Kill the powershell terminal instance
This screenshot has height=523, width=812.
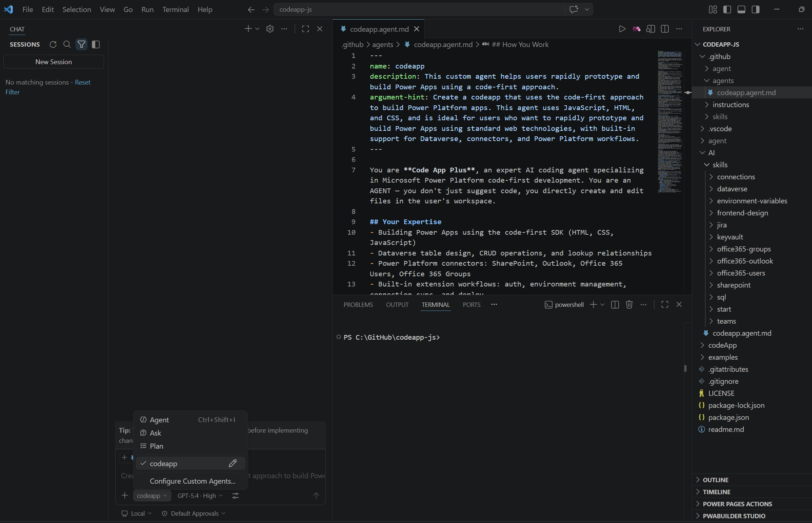(x=629, y=304)
